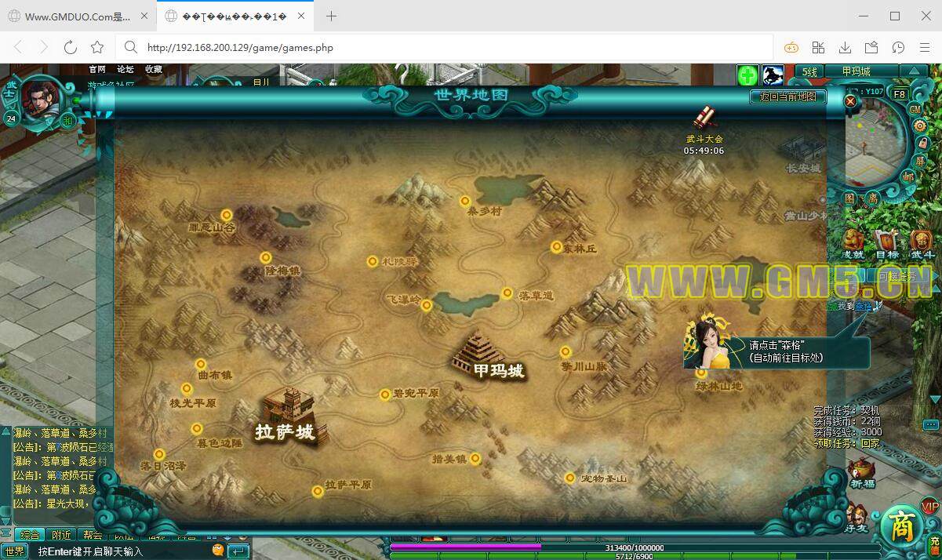The height and width of the screenshot is (560, 942).
Task: Switch chat to 附近 tab
Action: click(61, 535)
